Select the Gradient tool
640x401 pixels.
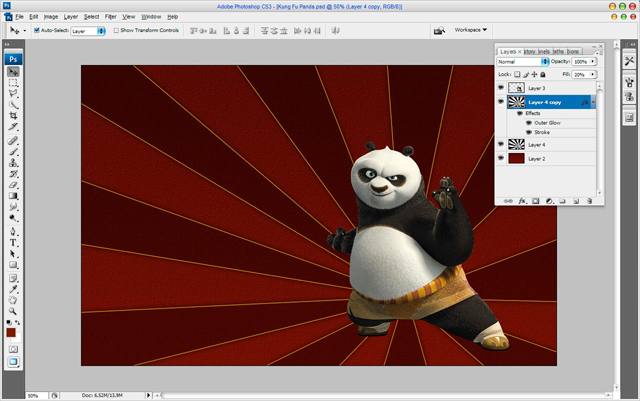[13, 196]
